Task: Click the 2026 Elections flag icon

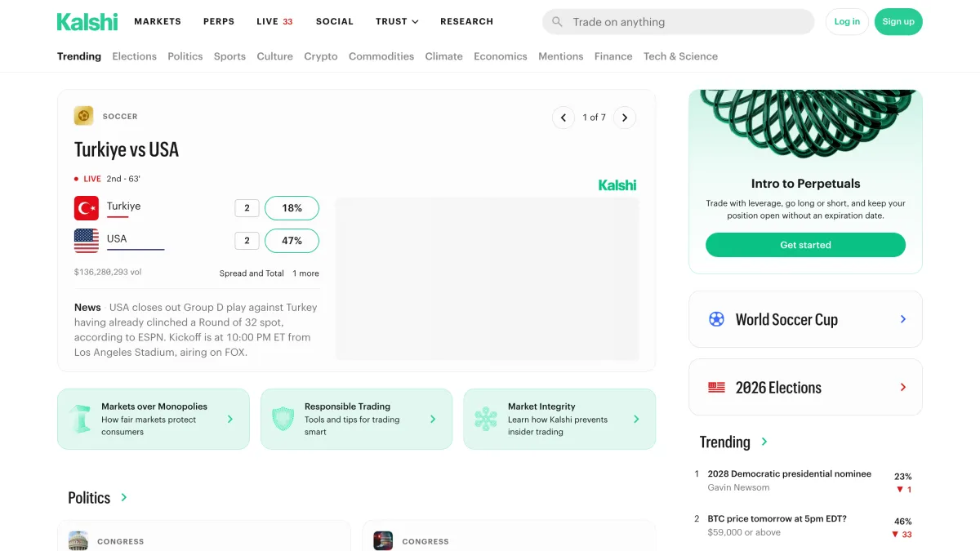Action: (x=716, y=387)
